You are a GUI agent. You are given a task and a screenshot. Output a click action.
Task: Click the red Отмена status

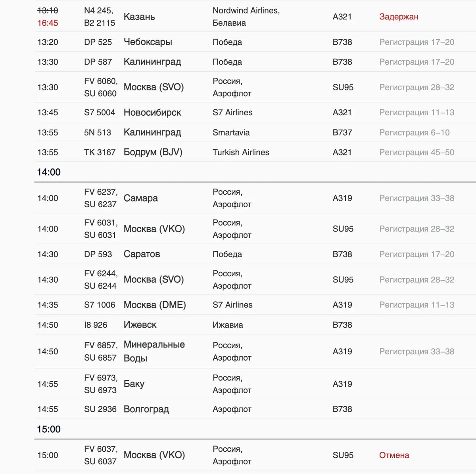394,455
